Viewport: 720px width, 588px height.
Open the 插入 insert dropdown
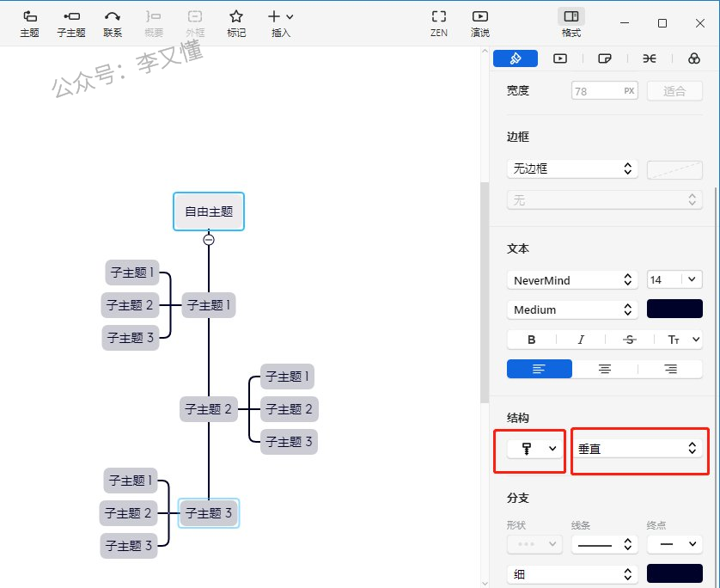[x=281, y=23]
